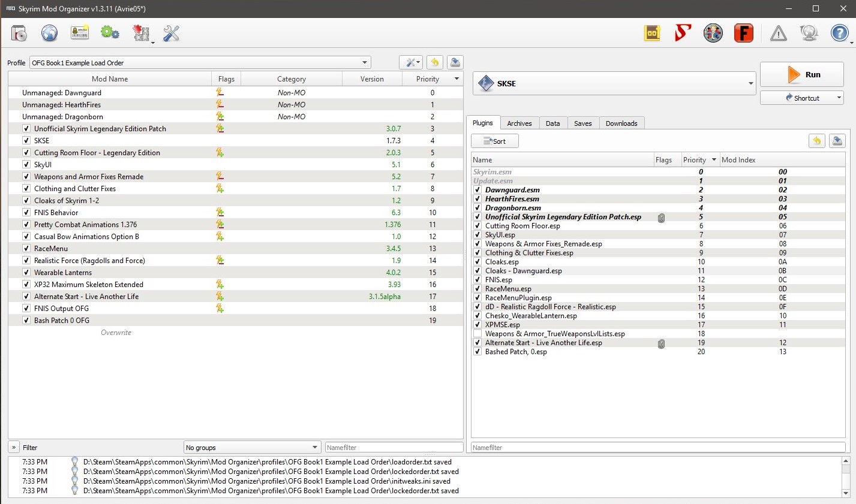The height and width of the screenshot is (504, 856).
Task: Open Settings via wrench and screwdriver icon
Action: [172, 33]
